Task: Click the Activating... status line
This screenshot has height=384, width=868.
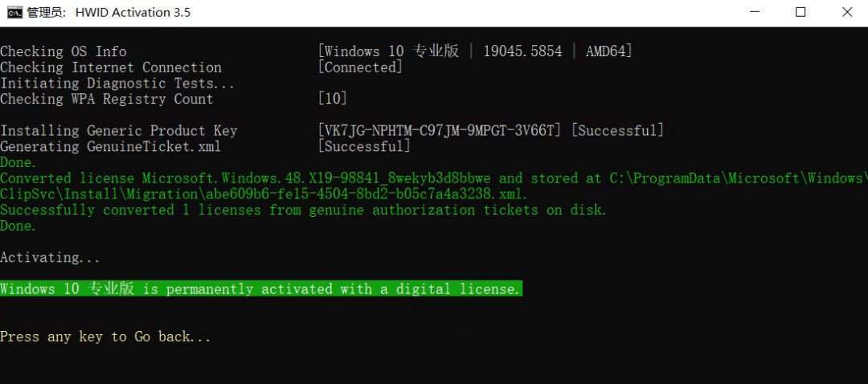Action: (x=51, y=258)
